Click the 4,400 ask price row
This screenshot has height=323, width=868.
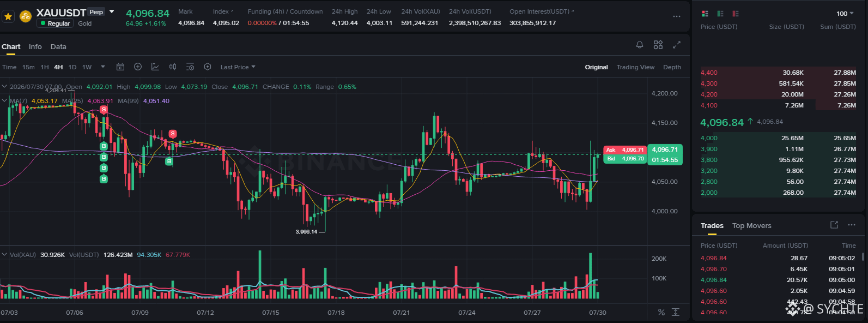(x=778, y=73)
